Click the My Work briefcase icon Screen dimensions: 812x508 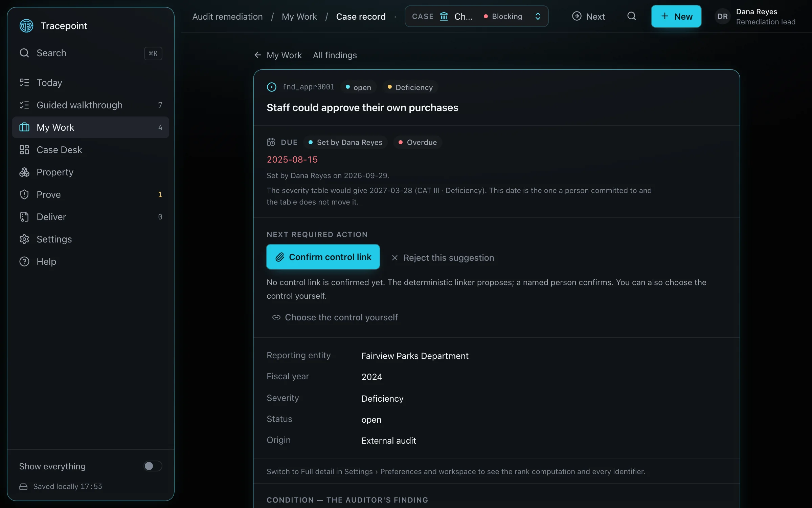24,127
